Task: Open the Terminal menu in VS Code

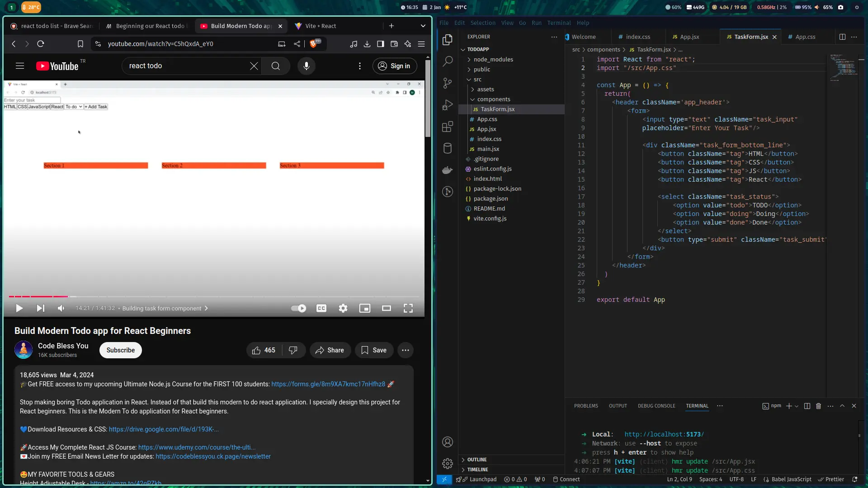Action: (x=559, y=23)
